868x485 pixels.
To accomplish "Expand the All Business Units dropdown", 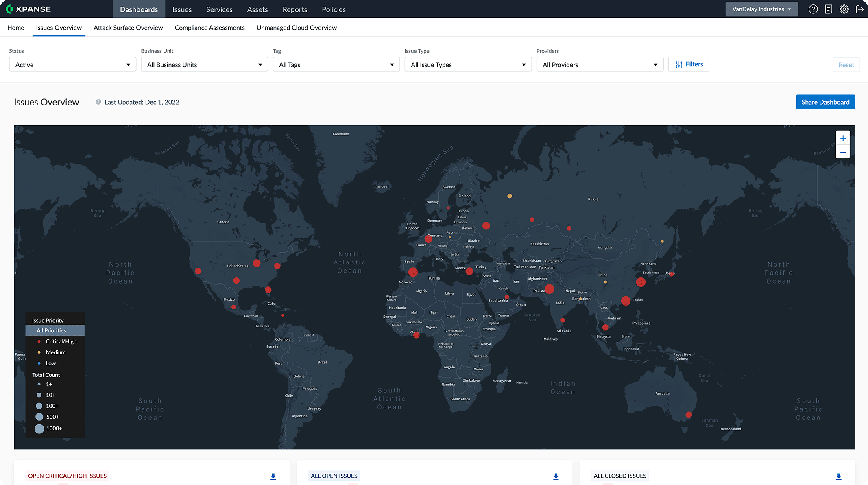I will 204,64.
